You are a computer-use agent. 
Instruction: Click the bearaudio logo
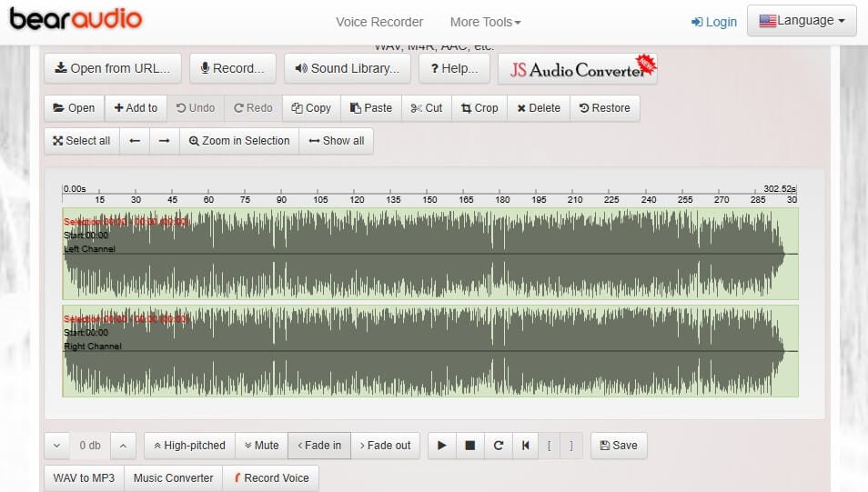point(76,18)
